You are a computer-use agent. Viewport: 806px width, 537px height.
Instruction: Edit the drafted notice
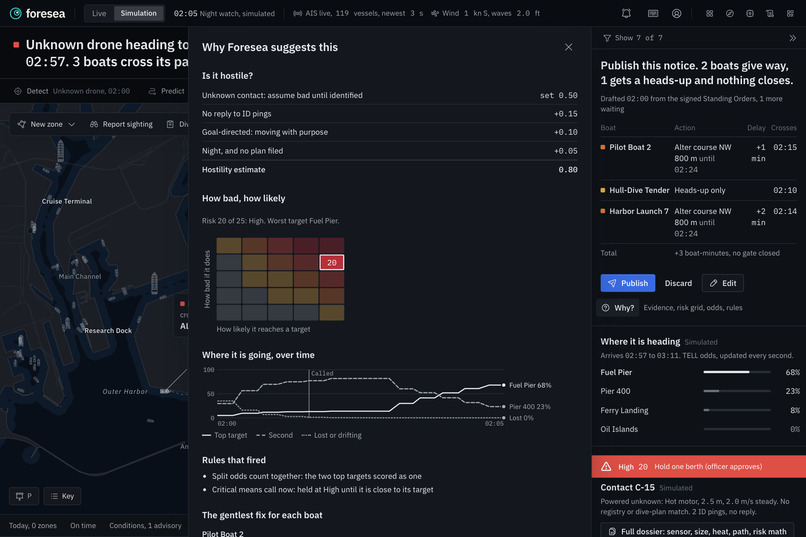tap(723, 283)
